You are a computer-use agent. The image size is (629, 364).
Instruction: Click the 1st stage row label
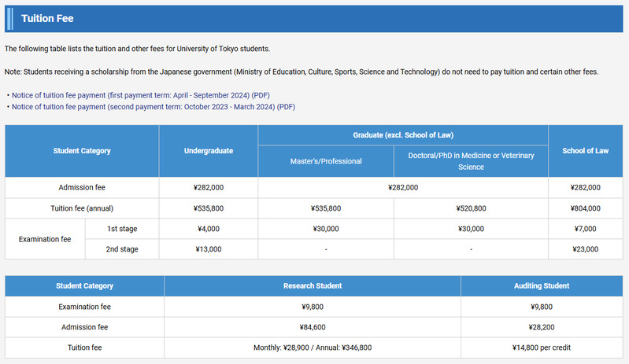click(x=122, y=229)
